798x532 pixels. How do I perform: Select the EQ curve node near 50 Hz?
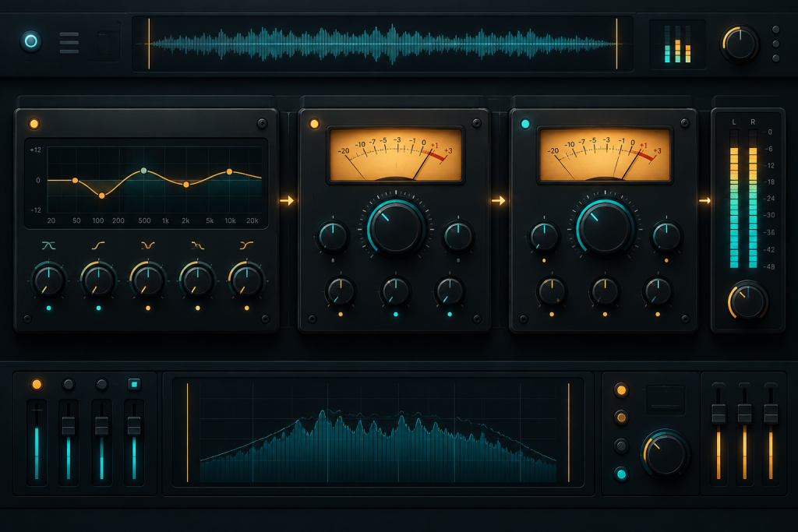coord(76,181)
